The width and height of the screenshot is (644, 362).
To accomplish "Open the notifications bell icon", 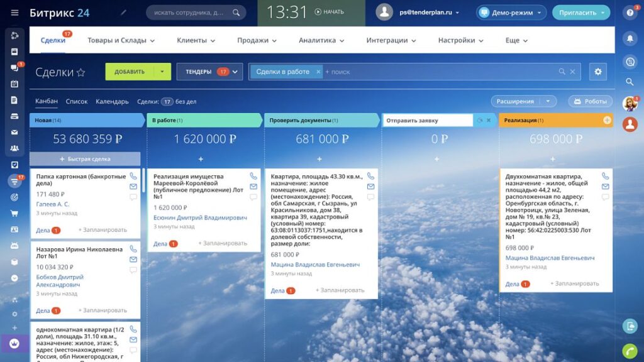I will [630, 38].
